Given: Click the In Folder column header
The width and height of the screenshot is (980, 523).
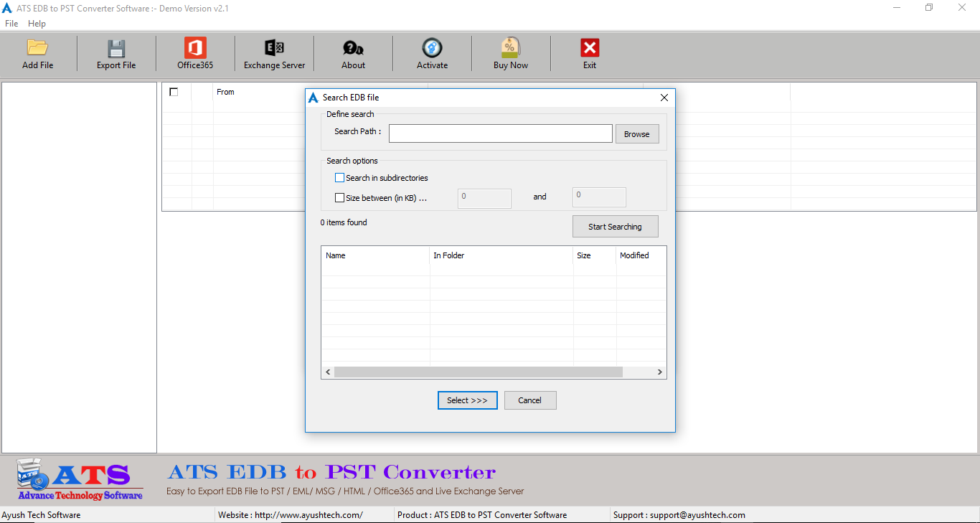Looking at the screenshot, I should pos(501,255).
